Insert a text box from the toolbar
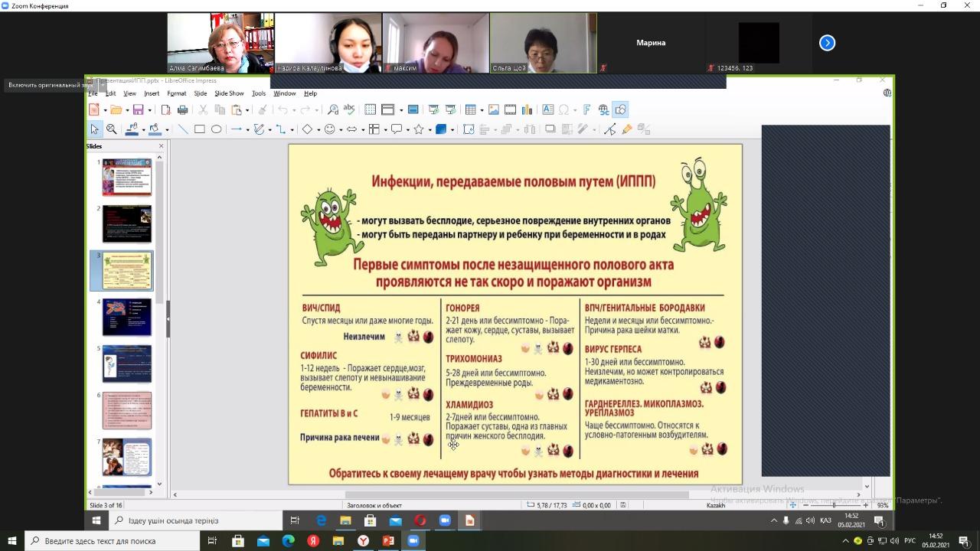Screen dimensions: 980x551 pyautogui.click(x=548, y=109)
